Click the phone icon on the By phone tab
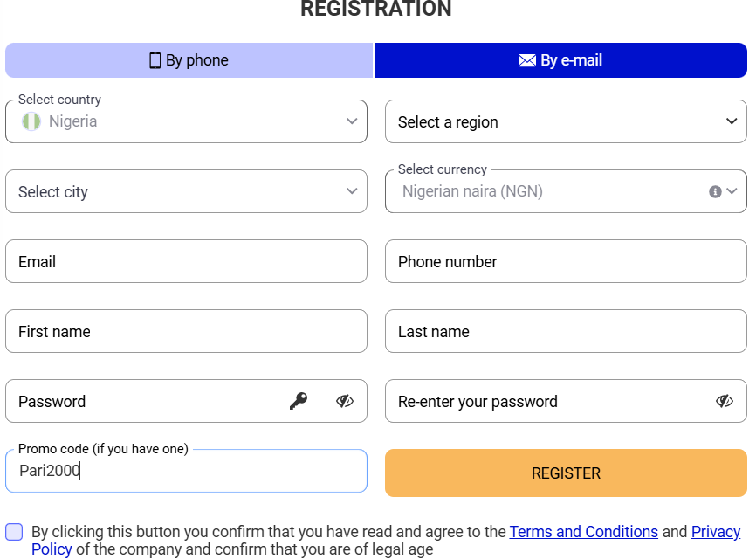The height and width of the screenshot is (559, 756). point(155,59)
